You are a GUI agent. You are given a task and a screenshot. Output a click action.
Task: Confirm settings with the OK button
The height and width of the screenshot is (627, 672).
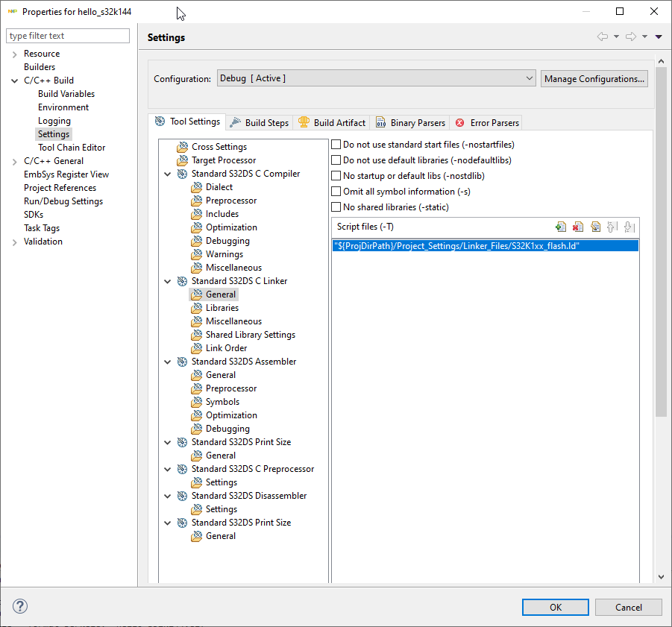[555, 607]
